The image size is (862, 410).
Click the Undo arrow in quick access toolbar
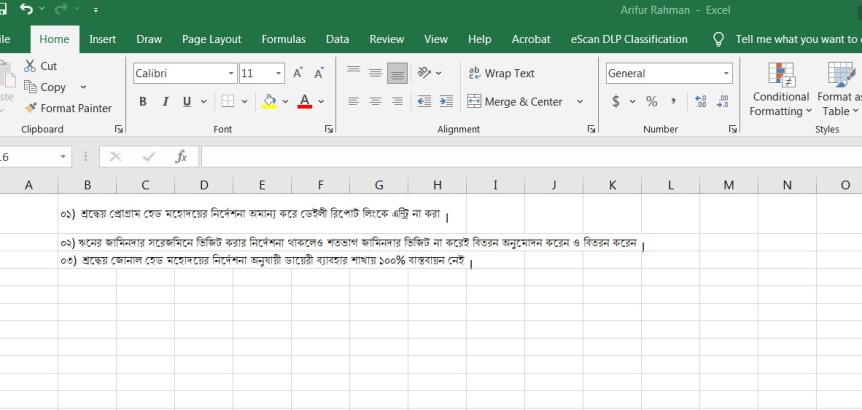pos(27,10)
